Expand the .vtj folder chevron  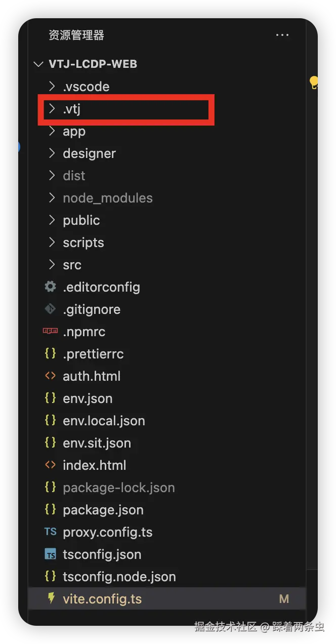point(52,109)
